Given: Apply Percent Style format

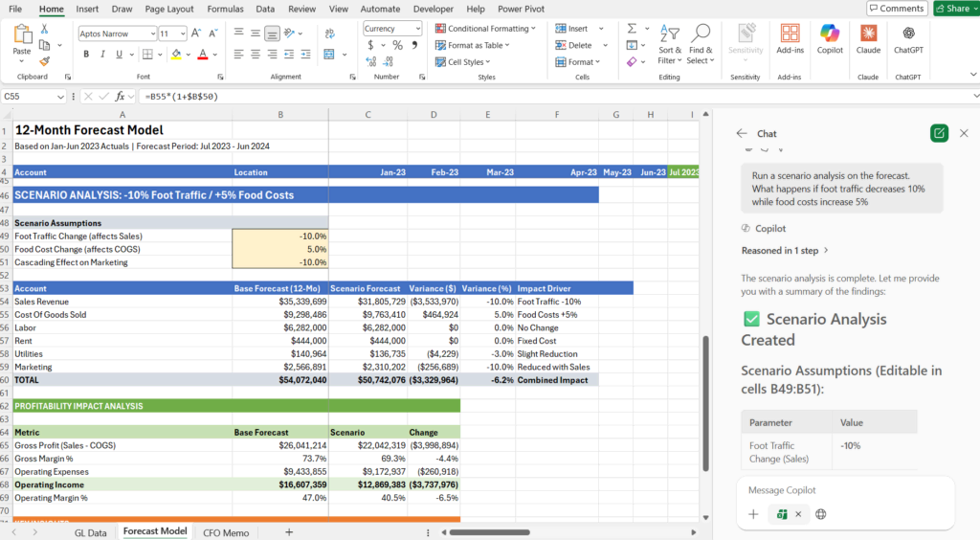Looking at the screenshot, I should coord(397,45).
